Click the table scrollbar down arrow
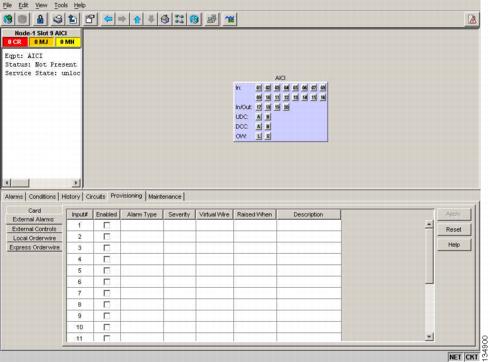This screenshot has width=490, height=362. 429,337
